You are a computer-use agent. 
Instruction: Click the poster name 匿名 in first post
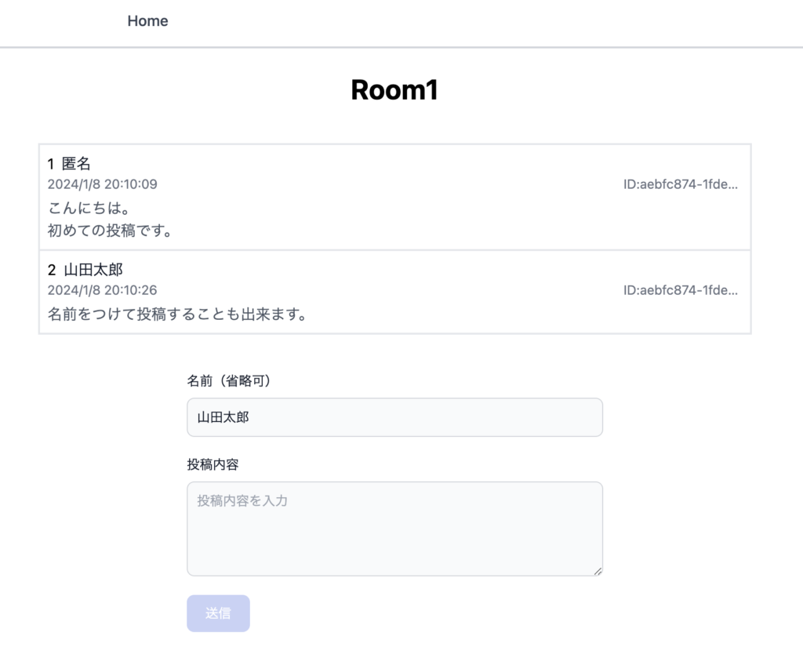pyautogui.click(x=76, y=164)
